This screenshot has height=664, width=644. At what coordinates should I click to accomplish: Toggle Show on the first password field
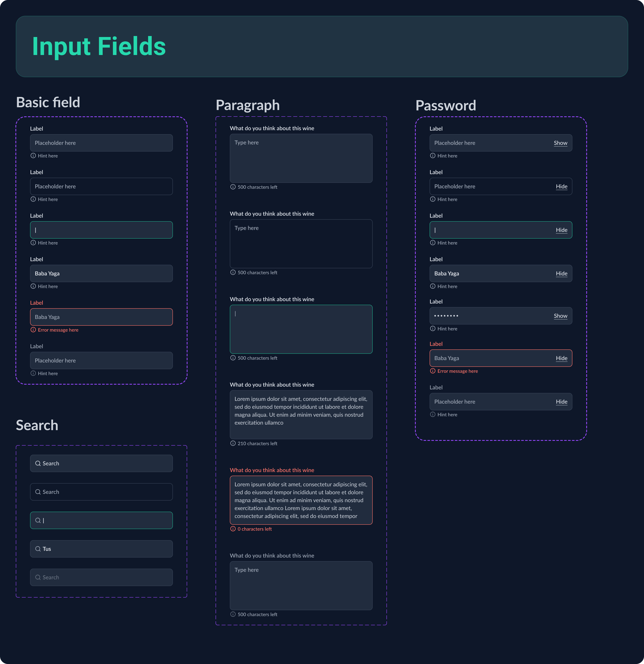560,143
